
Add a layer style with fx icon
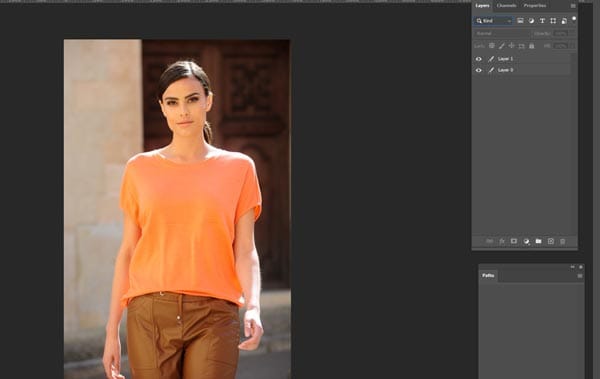tap(502, 242)
